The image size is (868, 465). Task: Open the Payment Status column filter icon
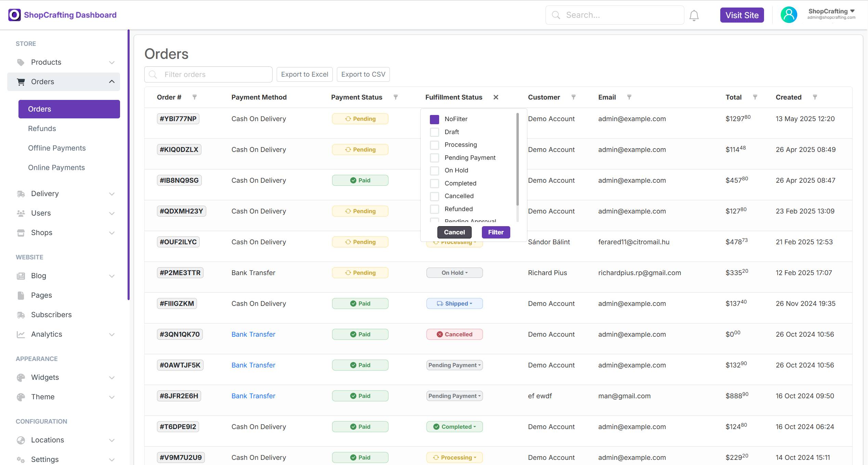pos(396,97)
